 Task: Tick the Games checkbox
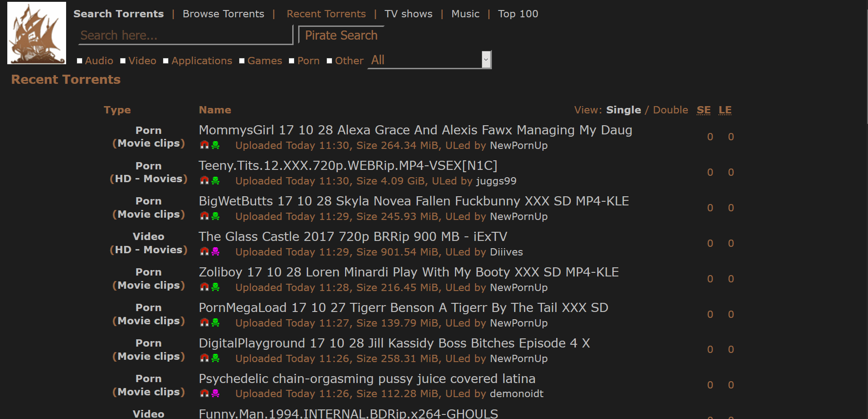pos(242,61)
